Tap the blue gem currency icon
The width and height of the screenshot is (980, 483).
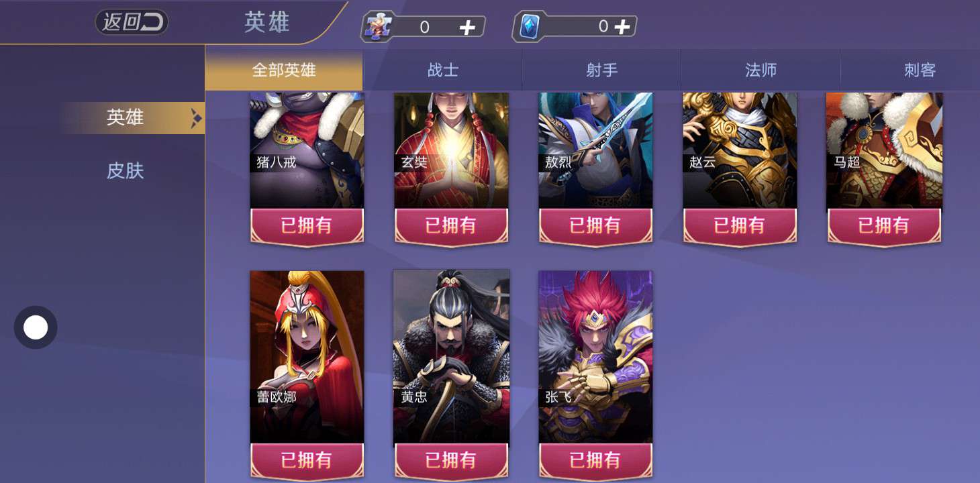click(530, 26)
